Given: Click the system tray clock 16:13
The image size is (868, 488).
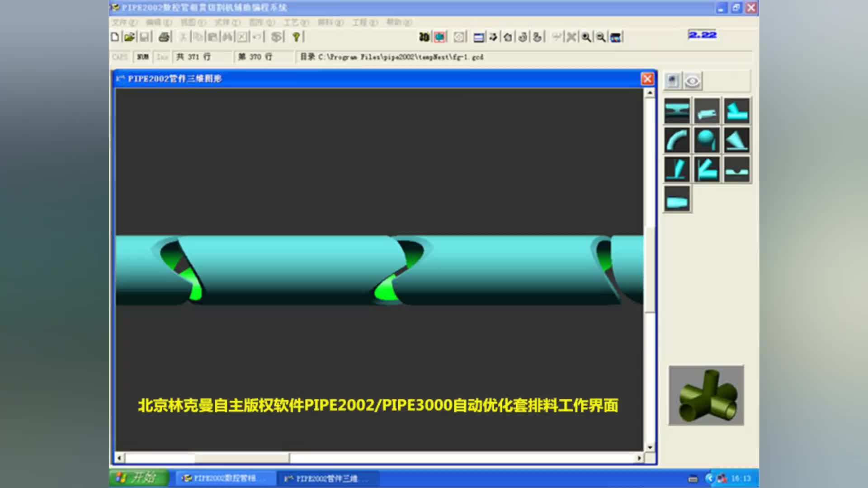Looking at the screenshot, I should [x=741, y=478].
